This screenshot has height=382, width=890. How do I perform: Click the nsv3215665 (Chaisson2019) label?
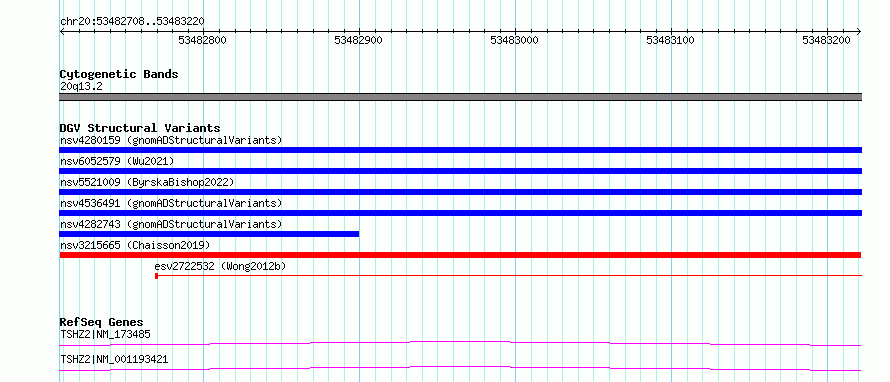[135, 245]
